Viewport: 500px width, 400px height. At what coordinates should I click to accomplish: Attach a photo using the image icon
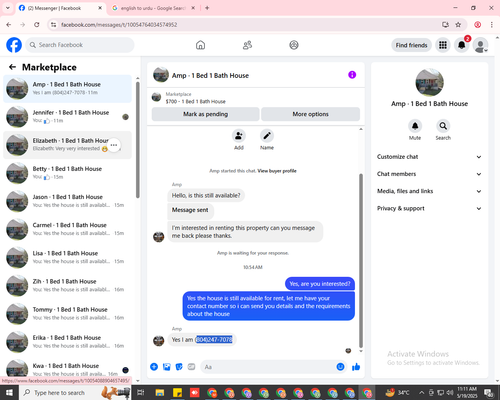coord(167,367)
